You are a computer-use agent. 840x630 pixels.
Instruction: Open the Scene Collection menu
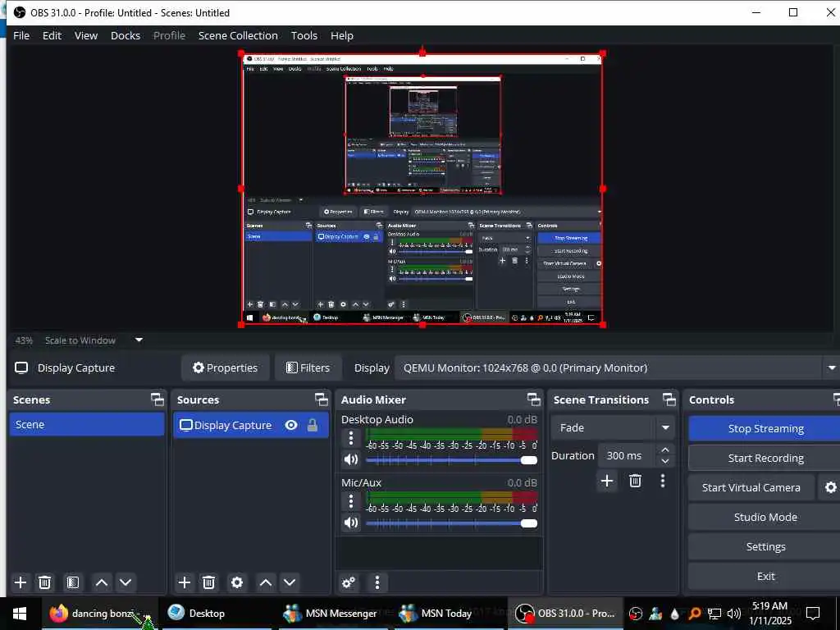[x=238, y=35]
